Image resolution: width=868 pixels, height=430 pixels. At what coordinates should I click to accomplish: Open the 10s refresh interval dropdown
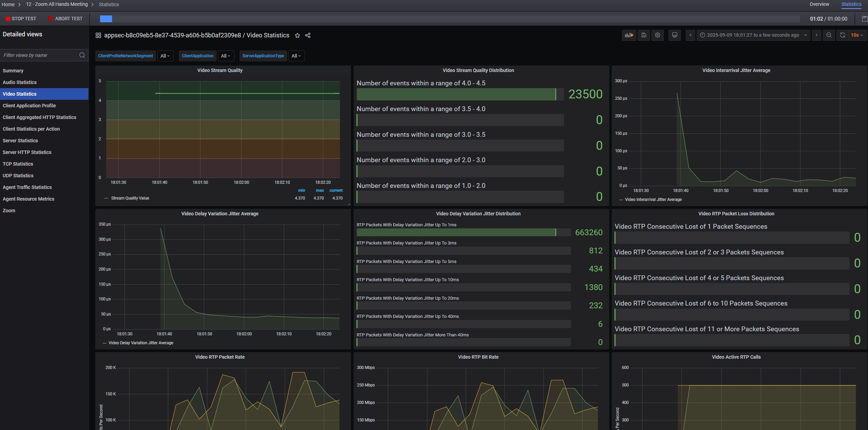[x=857, y=35]
